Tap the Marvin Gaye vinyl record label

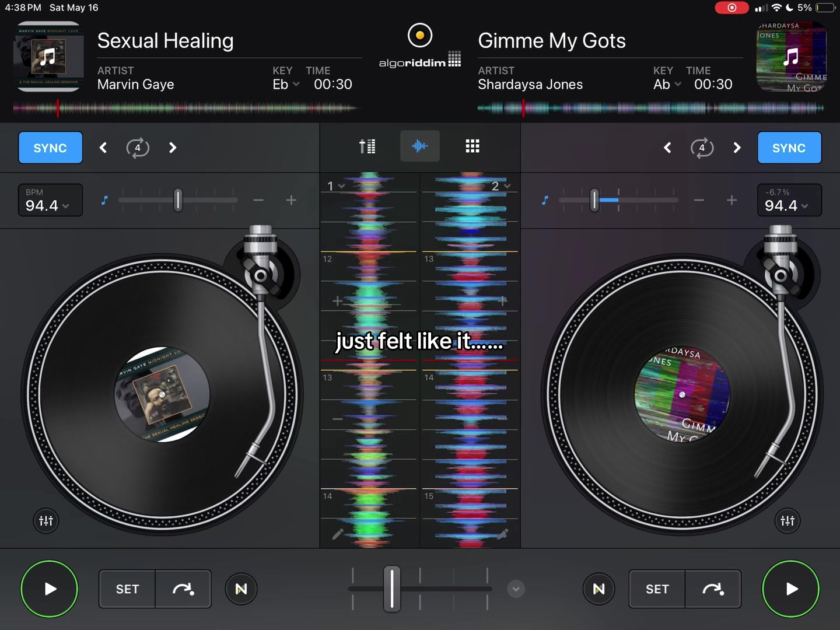[162, 395]
